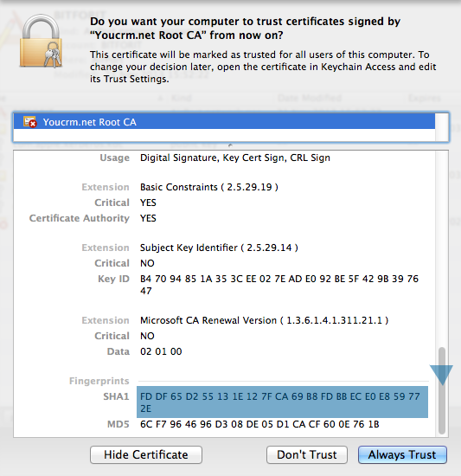Click the Fingerprints section heading
The width and height of the screenshot is (461, 476).
(x=99, y=381)
